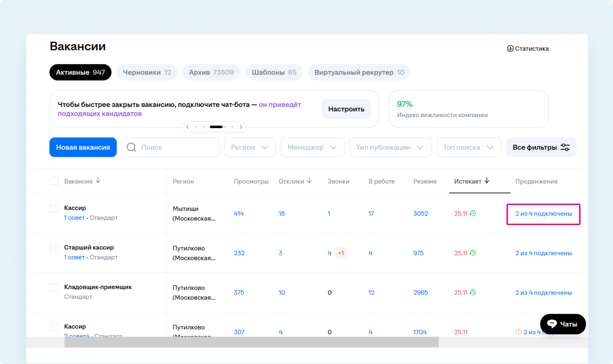The width and height of the screenshot is (613, 364).
Task: Click the Чаты chat bubble icon
Action: 552,324
